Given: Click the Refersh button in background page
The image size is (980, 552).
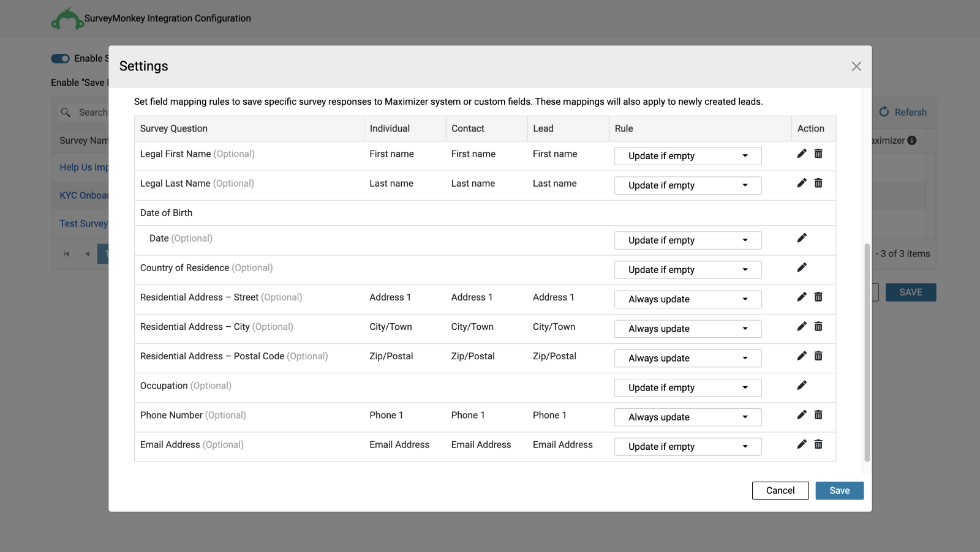Looking at the screenshot, I should (x=903, y=112).
